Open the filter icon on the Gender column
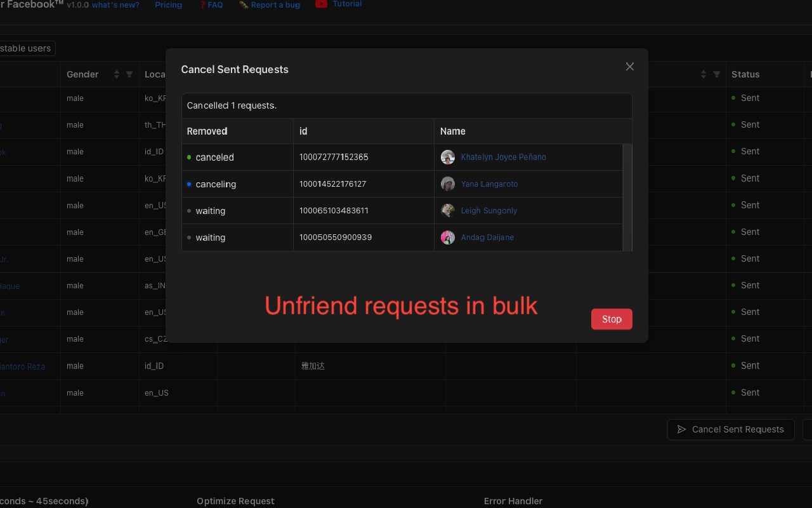Viewport: 812px width, 508px height. [x=128, y=74]
